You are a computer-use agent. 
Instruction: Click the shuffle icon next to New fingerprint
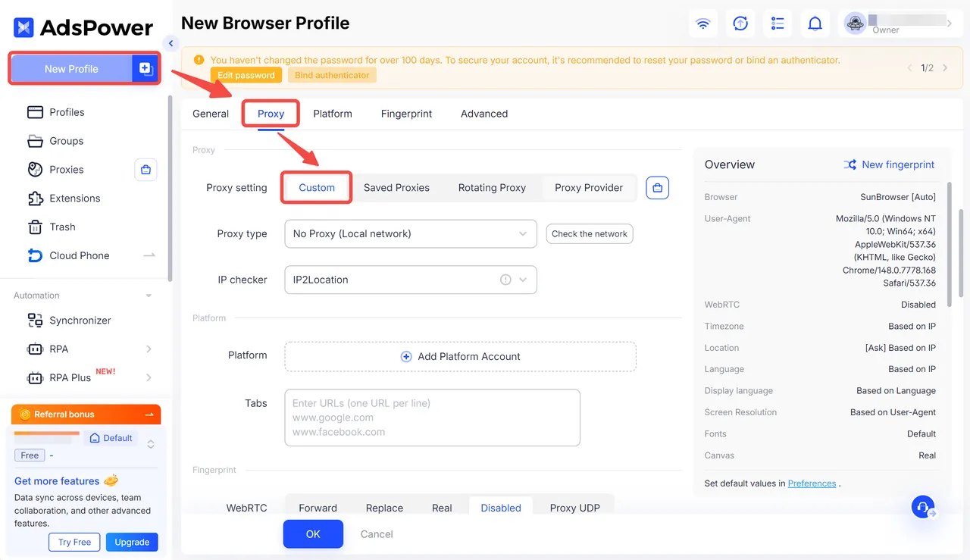pyautogui.click(x=850, y=164)
